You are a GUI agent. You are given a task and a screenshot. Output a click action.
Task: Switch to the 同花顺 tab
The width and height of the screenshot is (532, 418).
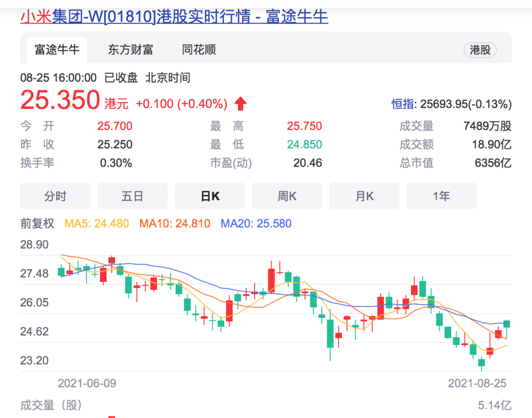click(x=199, y=50)
